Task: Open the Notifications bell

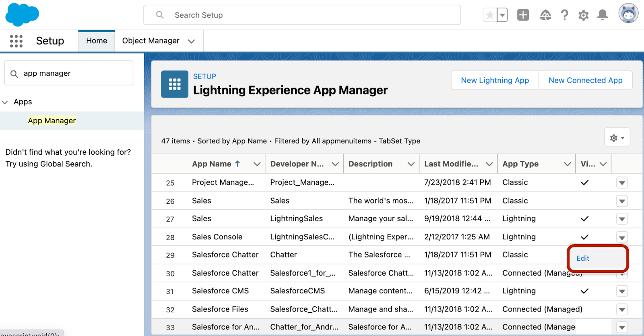Action: [x=603, y=15]
